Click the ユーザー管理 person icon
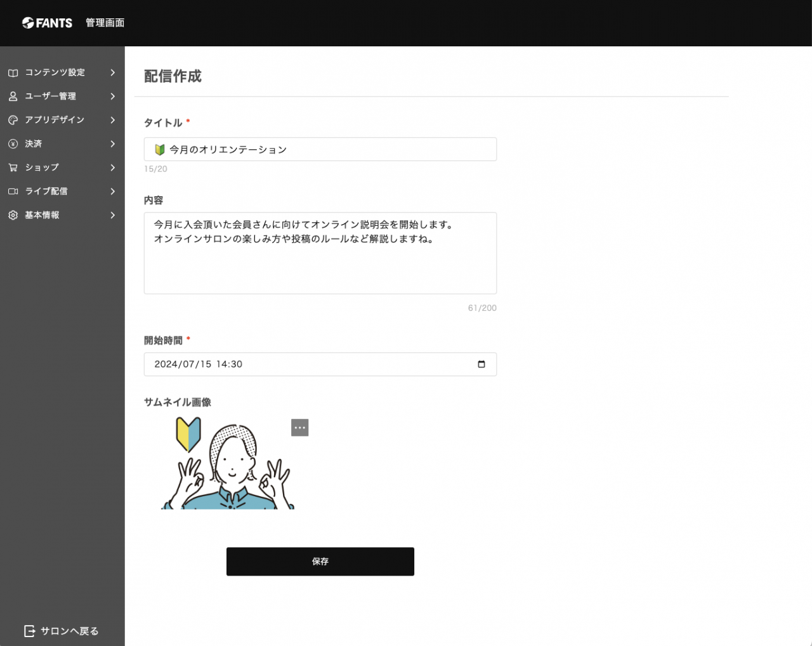812x646 pixels. (13, 96)
